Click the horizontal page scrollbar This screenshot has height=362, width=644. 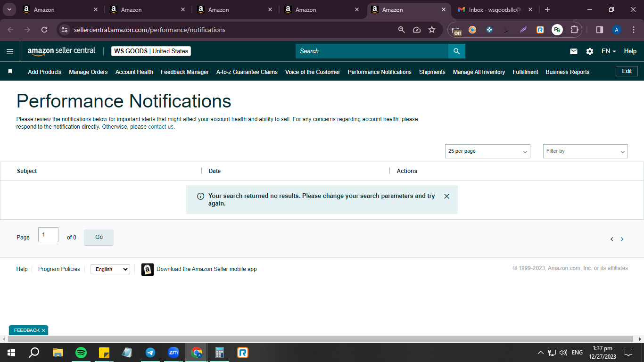(321, 339)
